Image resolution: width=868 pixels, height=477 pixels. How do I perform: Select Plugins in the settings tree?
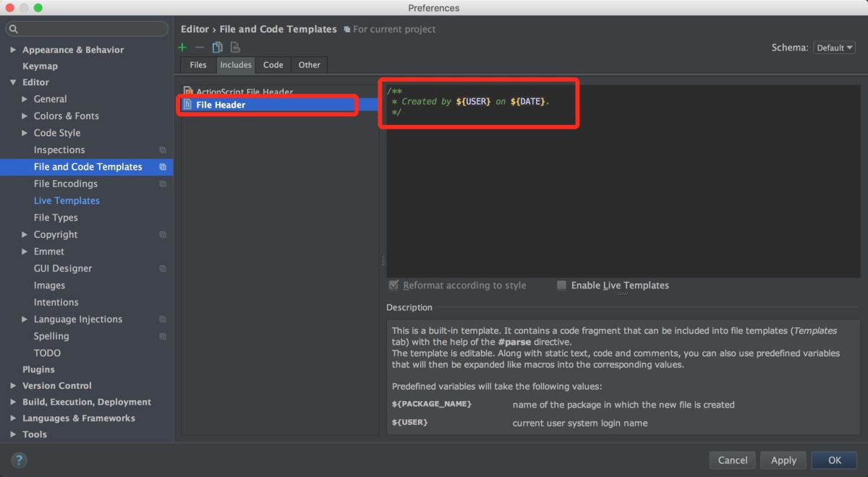38,369
